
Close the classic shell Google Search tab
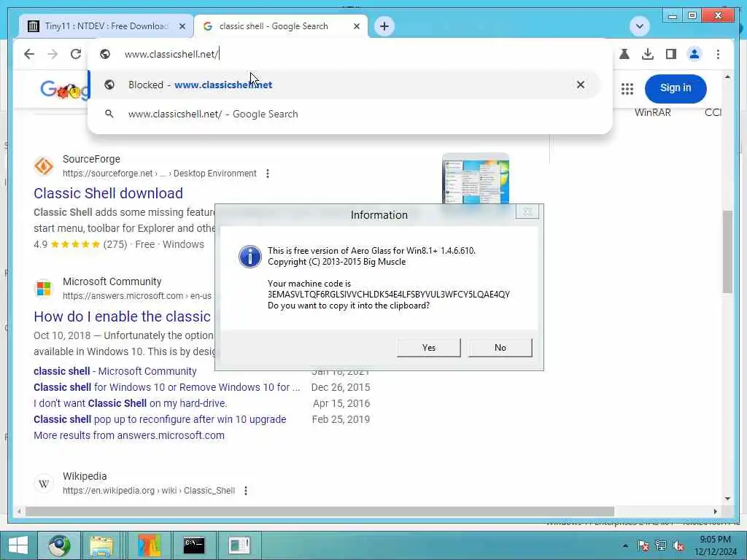point(356,26)
